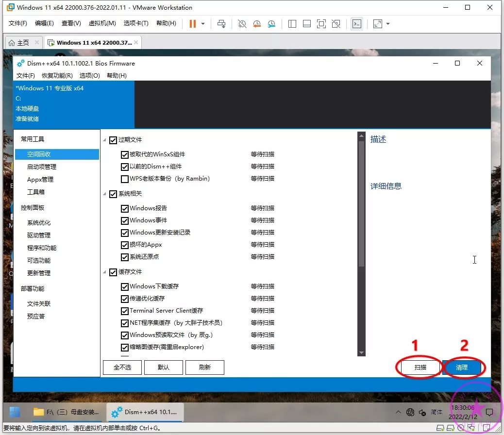The image size is (504, 435).
Task: Click the cleanup list vertical scrollbar
Action: click(361, 204)
